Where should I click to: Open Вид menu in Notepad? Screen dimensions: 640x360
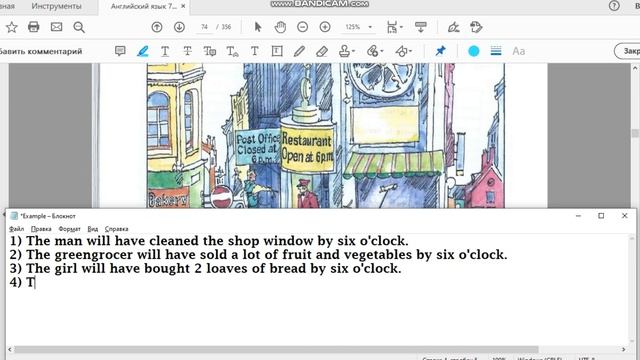[93, 229]
